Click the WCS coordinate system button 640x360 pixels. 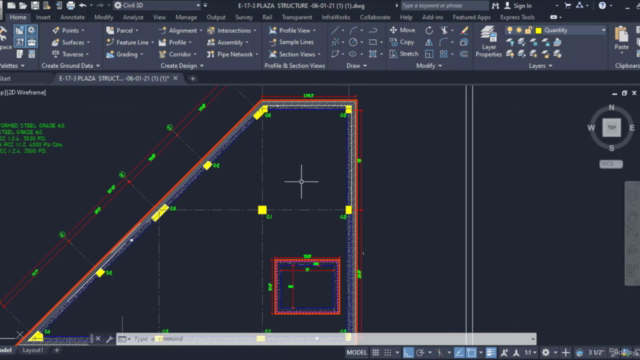coord(611,164)
